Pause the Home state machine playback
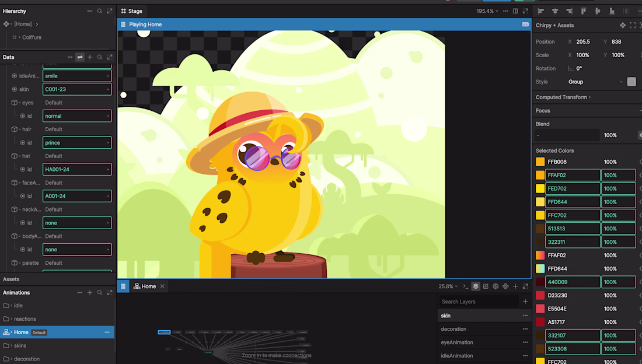Screen dimensions: 642x364 [x=123, y=286]
